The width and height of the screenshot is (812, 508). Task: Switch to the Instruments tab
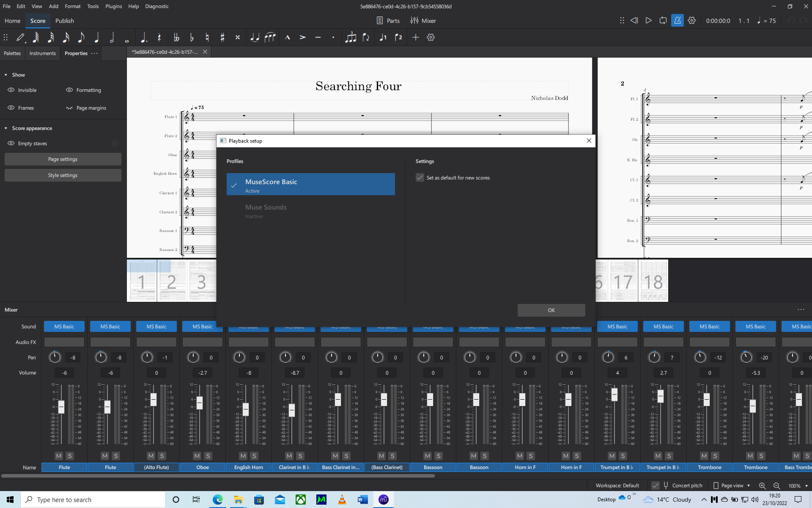coord(42,53)
